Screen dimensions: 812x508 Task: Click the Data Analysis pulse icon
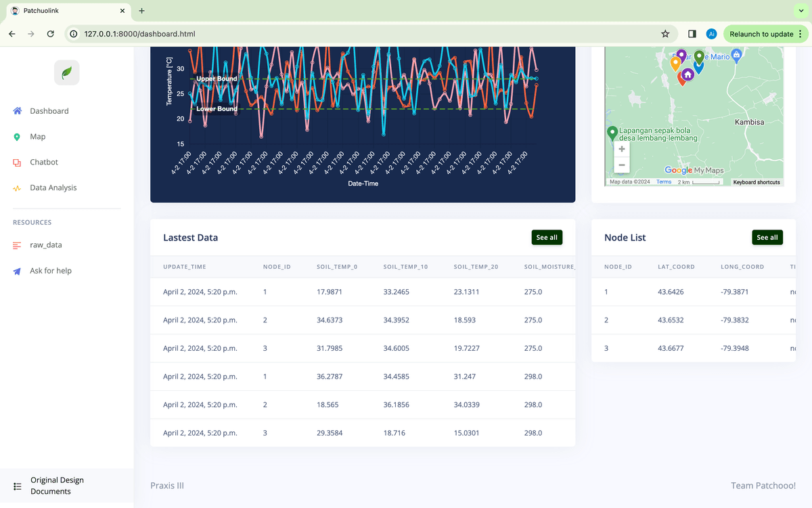click(x=17, y=188)
